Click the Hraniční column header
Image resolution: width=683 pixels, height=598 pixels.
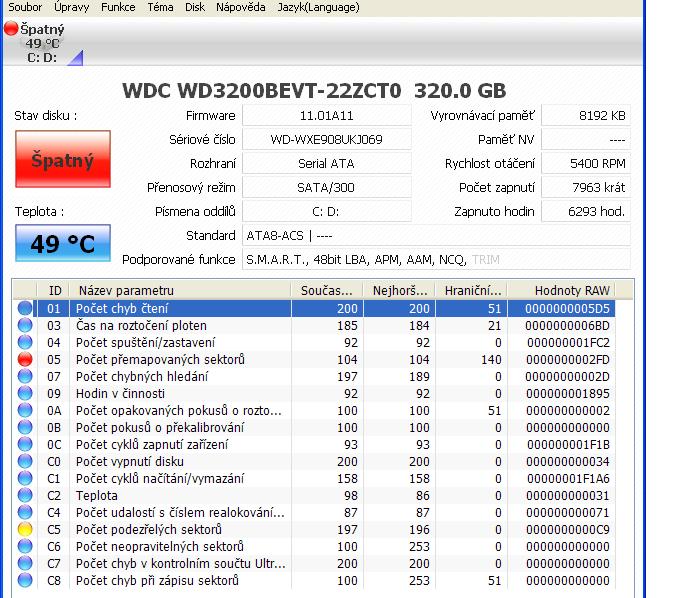coord(472,291)
